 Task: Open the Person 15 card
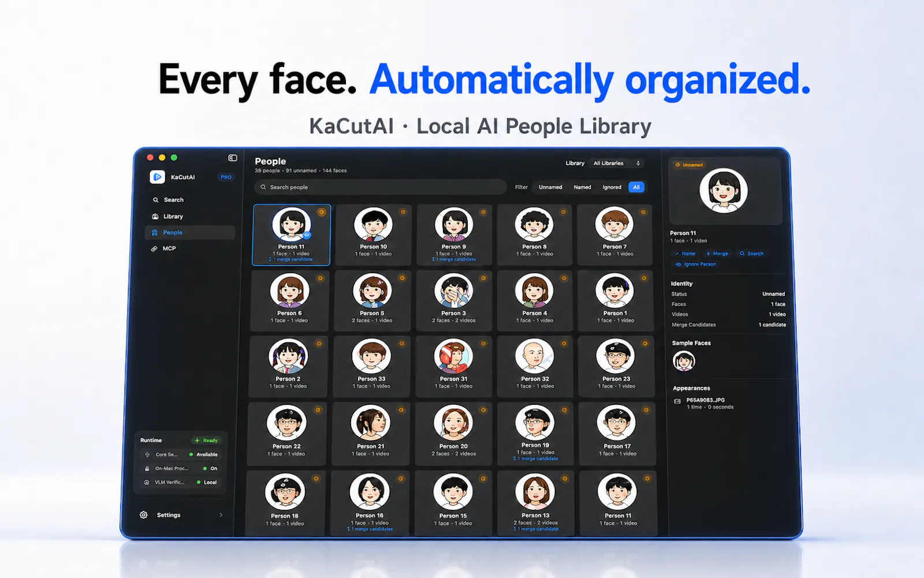coord(453,503)
